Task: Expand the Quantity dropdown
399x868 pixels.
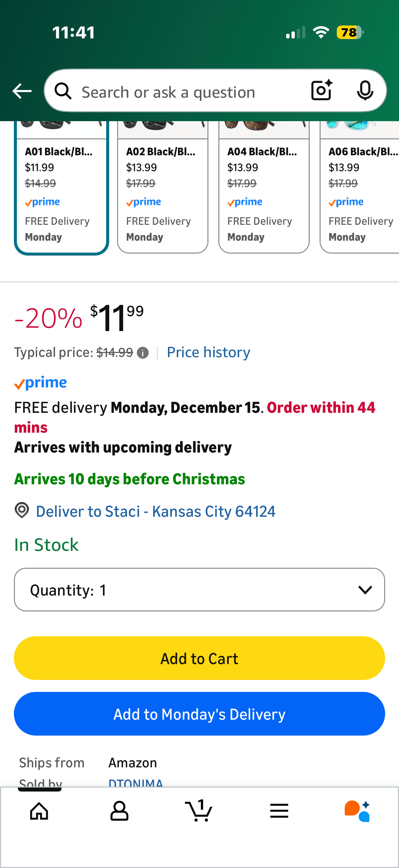Action: pyautogui.click(x=199, y=590)
